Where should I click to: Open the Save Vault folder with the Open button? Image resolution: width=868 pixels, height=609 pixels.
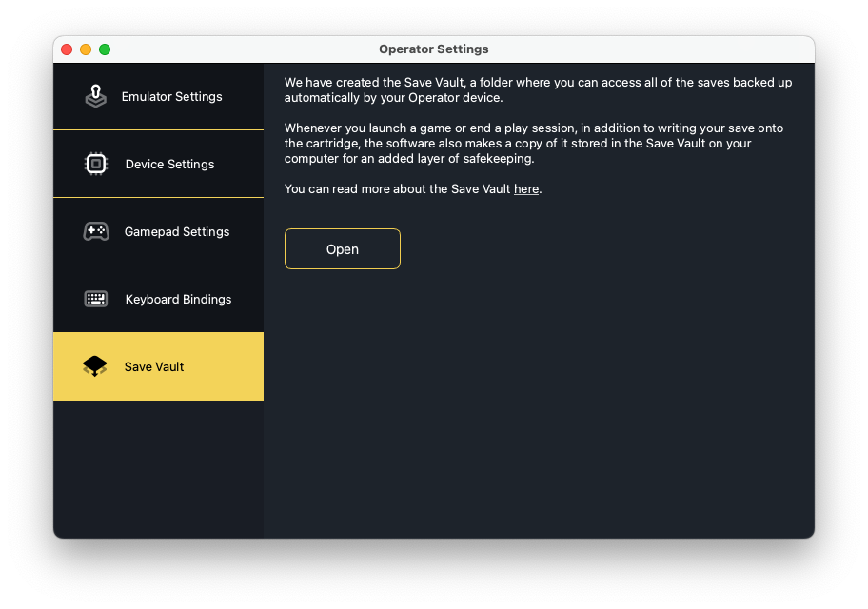click(342, 249)
